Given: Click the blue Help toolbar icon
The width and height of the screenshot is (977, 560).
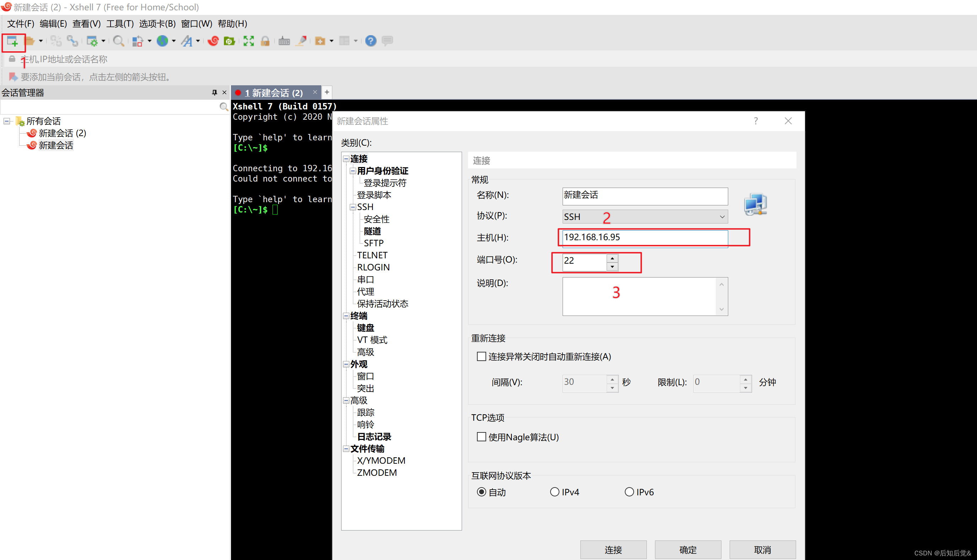Looking at the screenshot, I should pos(371,41).
